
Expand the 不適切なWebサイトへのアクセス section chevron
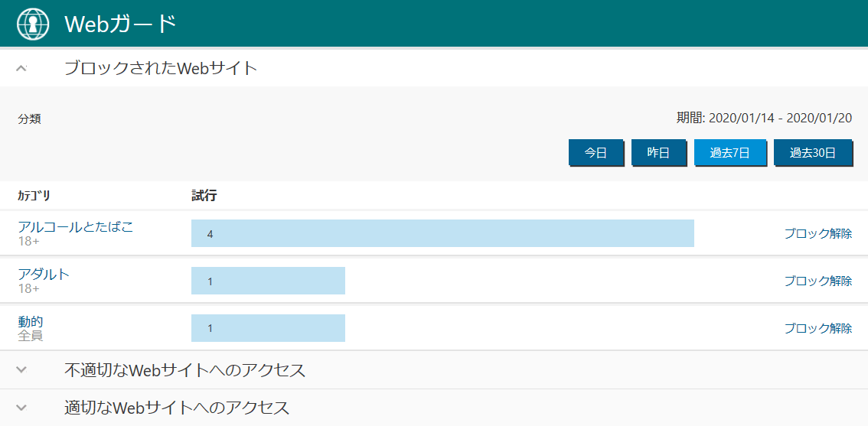(21, 370)
